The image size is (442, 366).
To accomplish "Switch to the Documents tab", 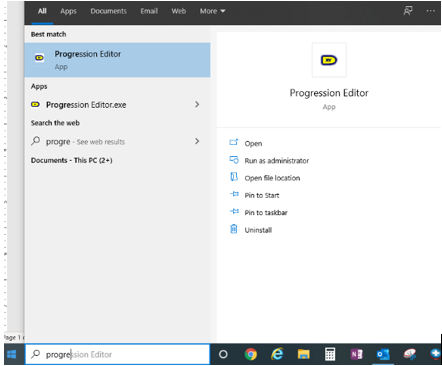I will (109, 11).
